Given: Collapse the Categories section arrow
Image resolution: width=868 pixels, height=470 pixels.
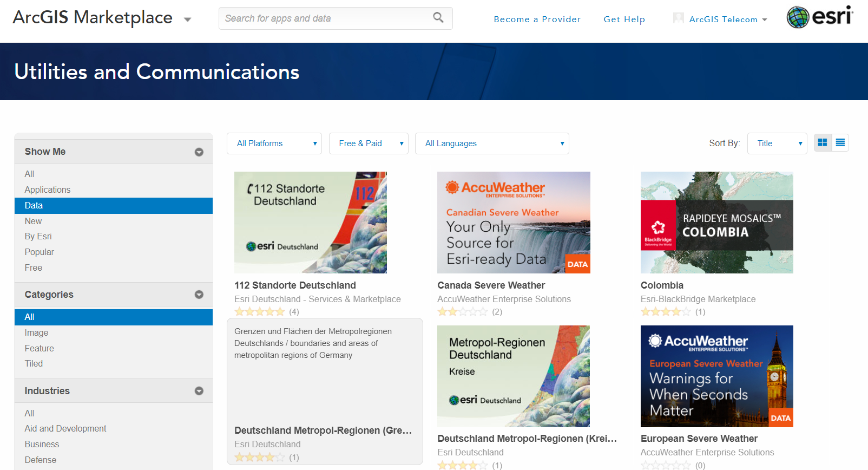Looking at the screenshot, I should click(x=199, y=295).
